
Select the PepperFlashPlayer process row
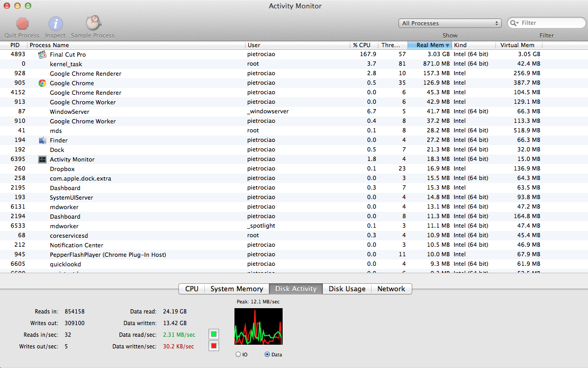point(294,255)
